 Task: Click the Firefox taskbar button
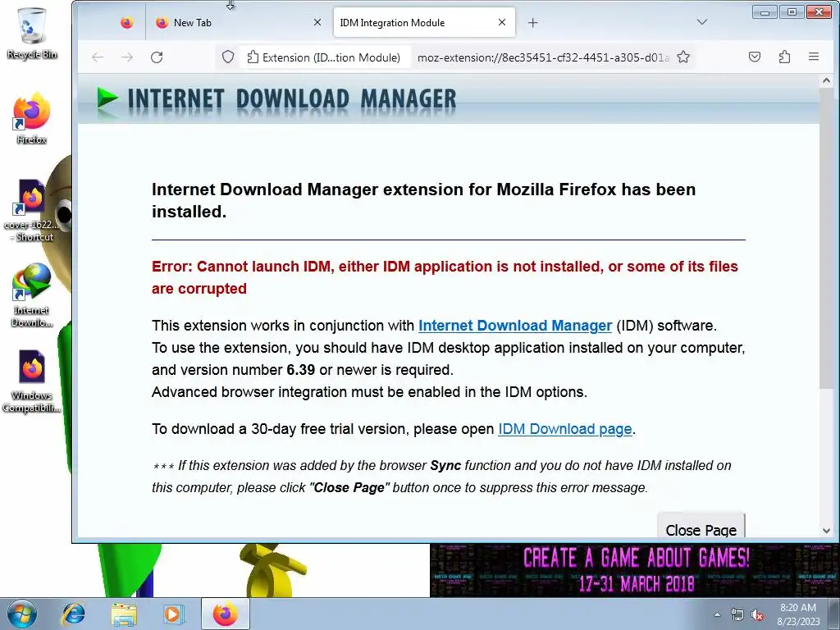pos(226,614)
